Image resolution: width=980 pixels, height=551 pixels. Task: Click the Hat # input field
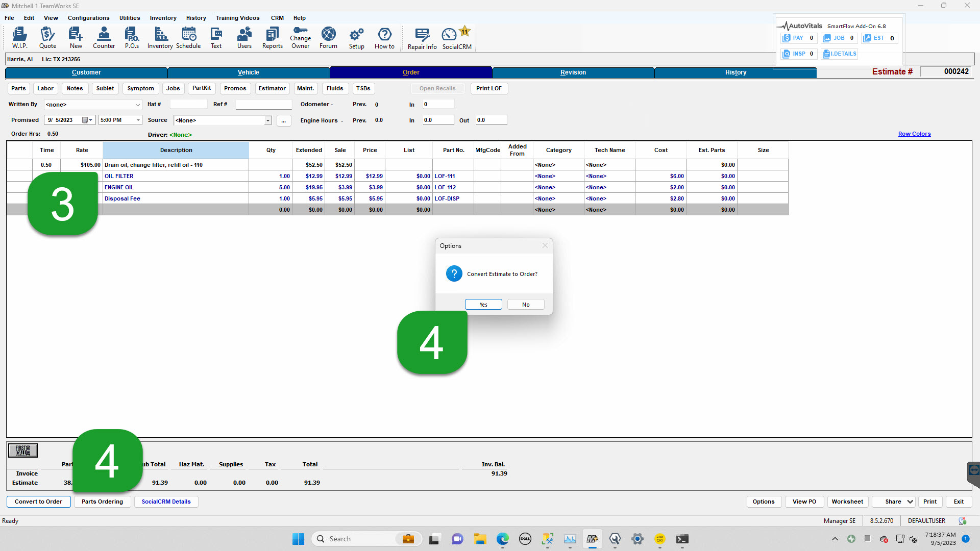click(188, 105)
